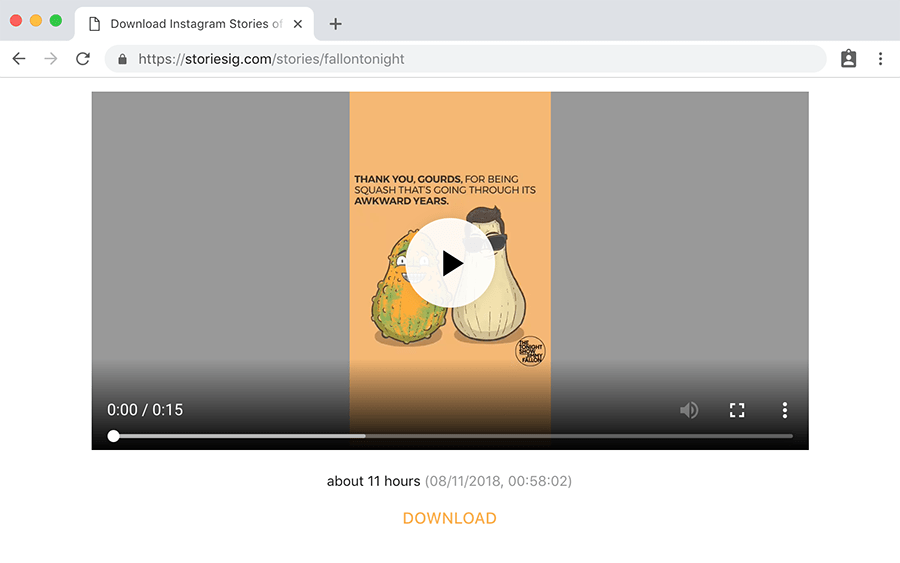The height and width of the screenshot is (563, 900).
Task: Click the page icon on the tab
Action: [95, 24]
